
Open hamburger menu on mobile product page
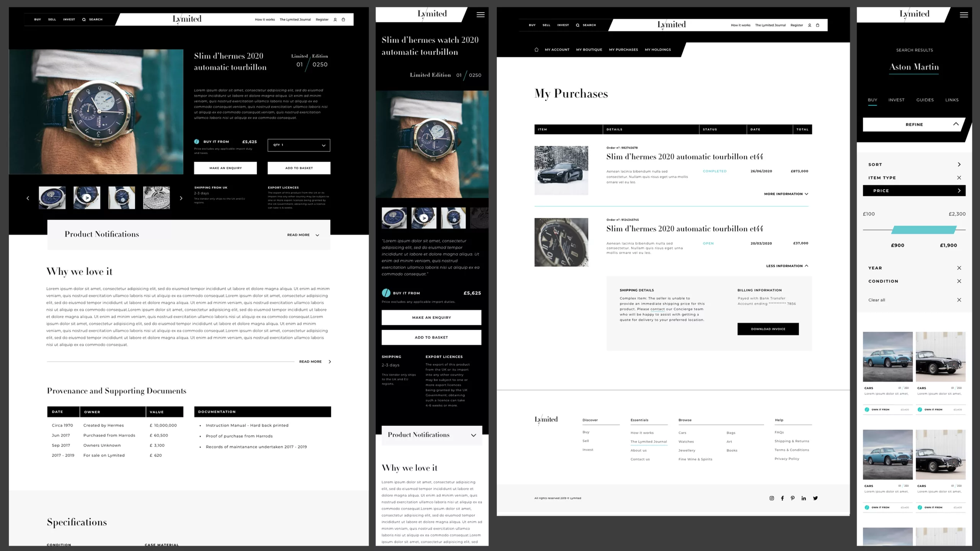pyautogui.click(x=480, y=15)
